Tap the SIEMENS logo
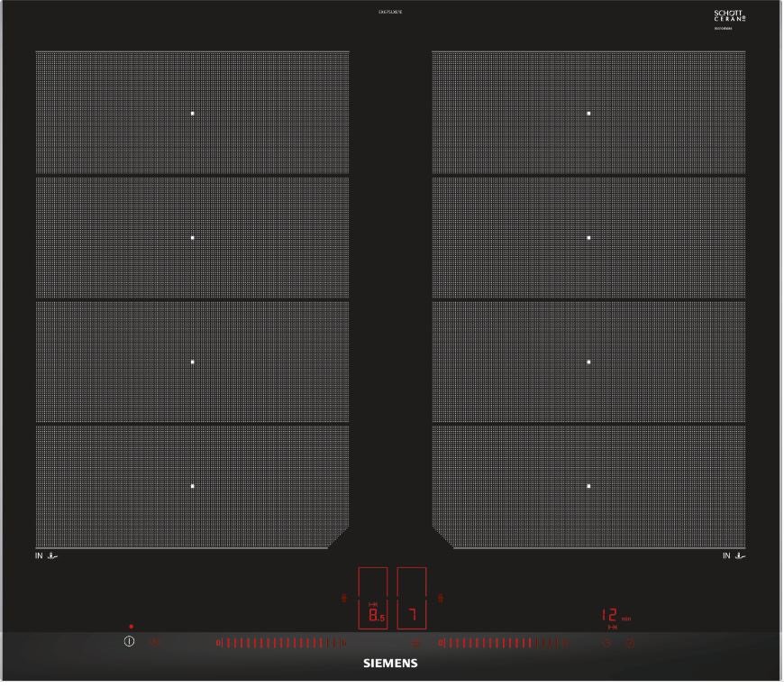The height and width of the screenshot is (688, 784). tap(390, 664)
